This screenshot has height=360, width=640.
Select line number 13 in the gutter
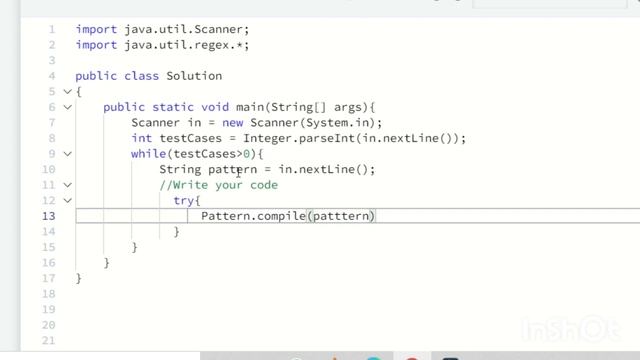tap(49, 216)
